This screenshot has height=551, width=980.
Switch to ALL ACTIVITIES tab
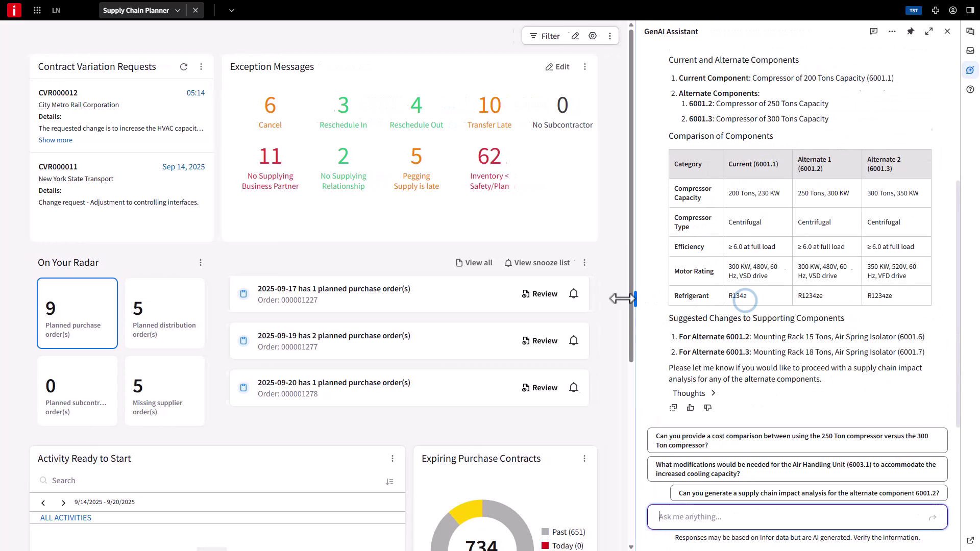tap(66, 518)
